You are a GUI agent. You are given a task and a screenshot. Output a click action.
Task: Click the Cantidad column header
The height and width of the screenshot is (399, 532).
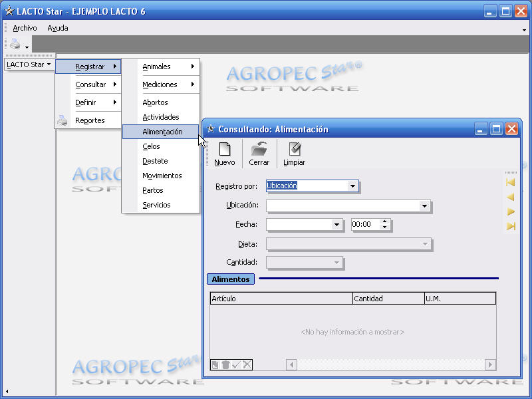388,299
